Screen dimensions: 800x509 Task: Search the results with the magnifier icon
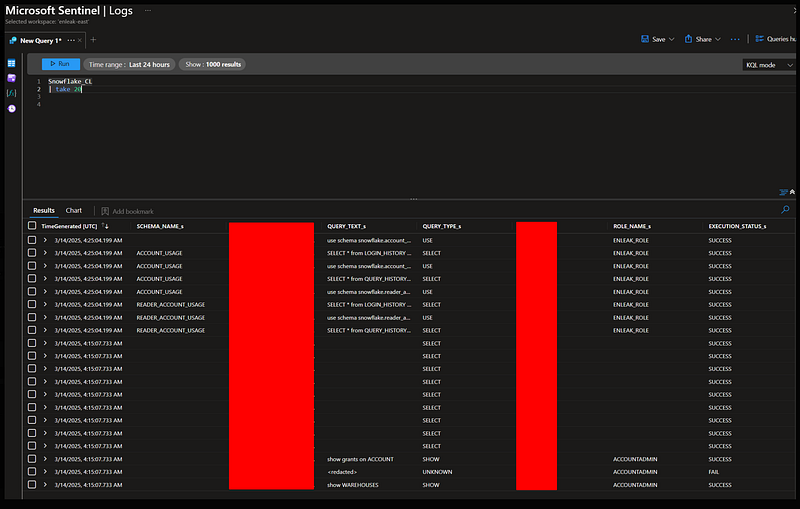(785, 210)
